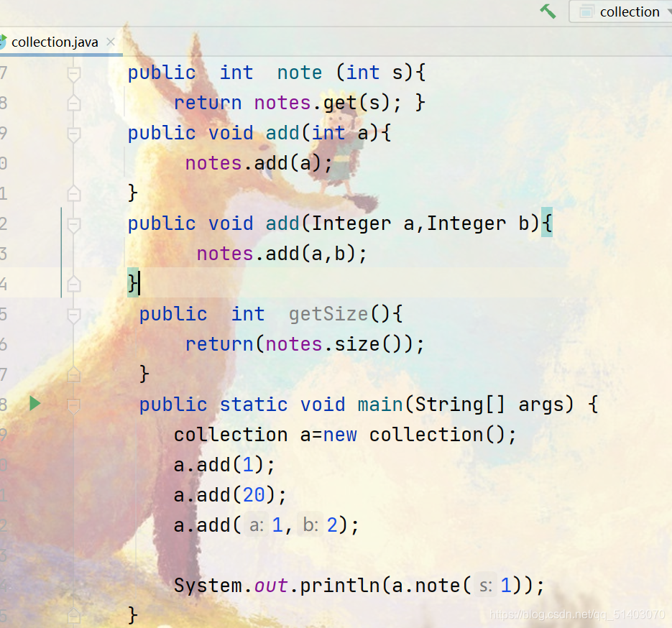Click 'notes.get(s);' in the return statement
The width and height of the screenshot is (672, 628).
pos(328,103)
